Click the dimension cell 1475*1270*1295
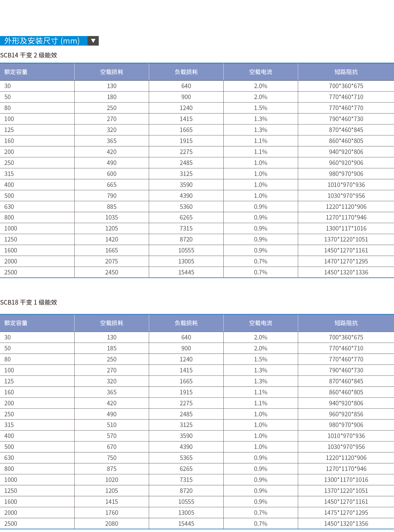This screenshot has width=394, height=532. (346, 513)
